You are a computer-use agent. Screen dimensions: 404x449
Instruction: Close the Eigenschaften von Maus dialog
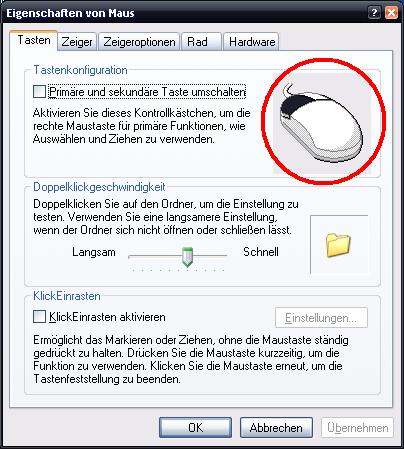391,13
